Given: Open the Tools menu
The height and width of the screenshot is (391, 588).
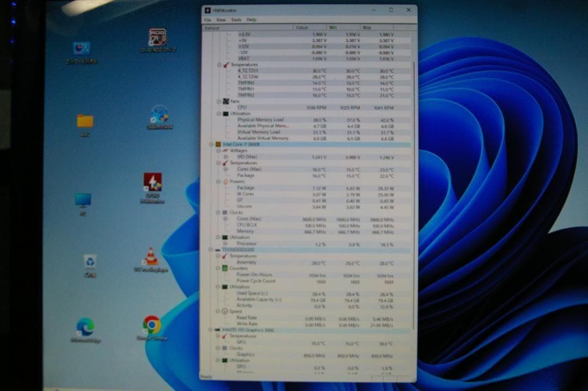Looking at the screenshot, I should point(236,19).
